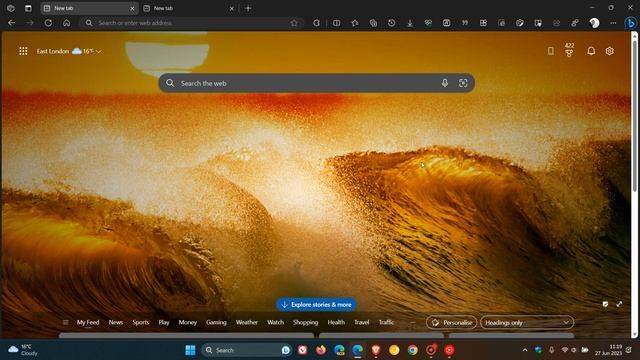Expand the background to full view
This screenshot has width=640, height=360.
619,304
